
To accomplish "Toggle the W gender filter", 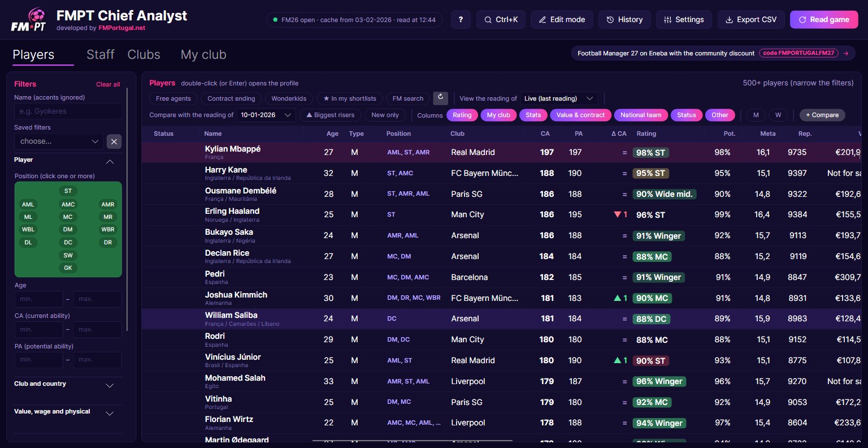I will pos(778,115).
